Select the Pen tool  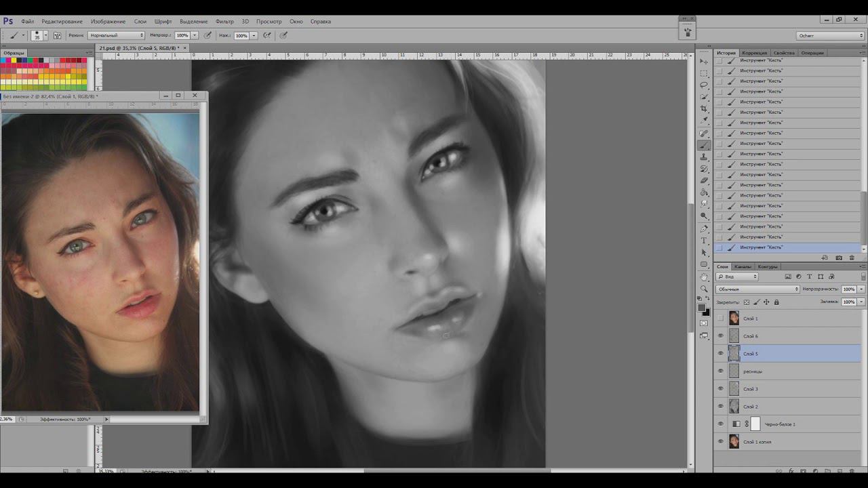point(704,229)
